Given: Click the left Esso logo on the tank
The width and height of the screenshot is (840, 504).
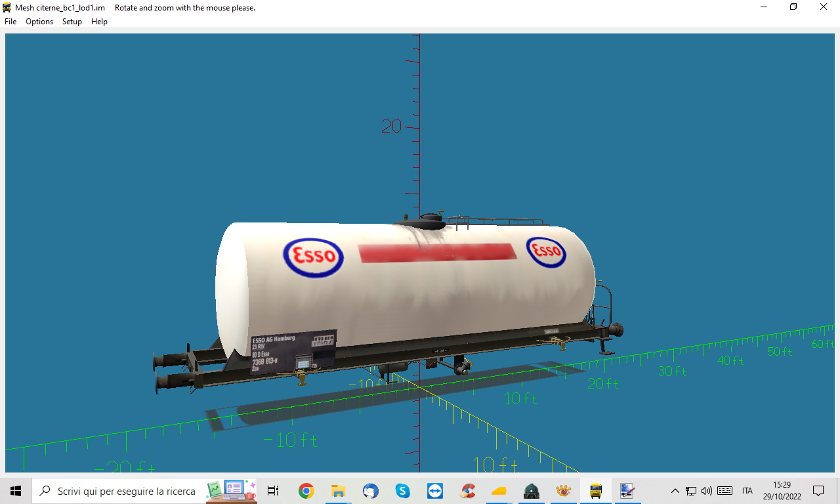Looking at the screenshot, I should pos(314,257).
